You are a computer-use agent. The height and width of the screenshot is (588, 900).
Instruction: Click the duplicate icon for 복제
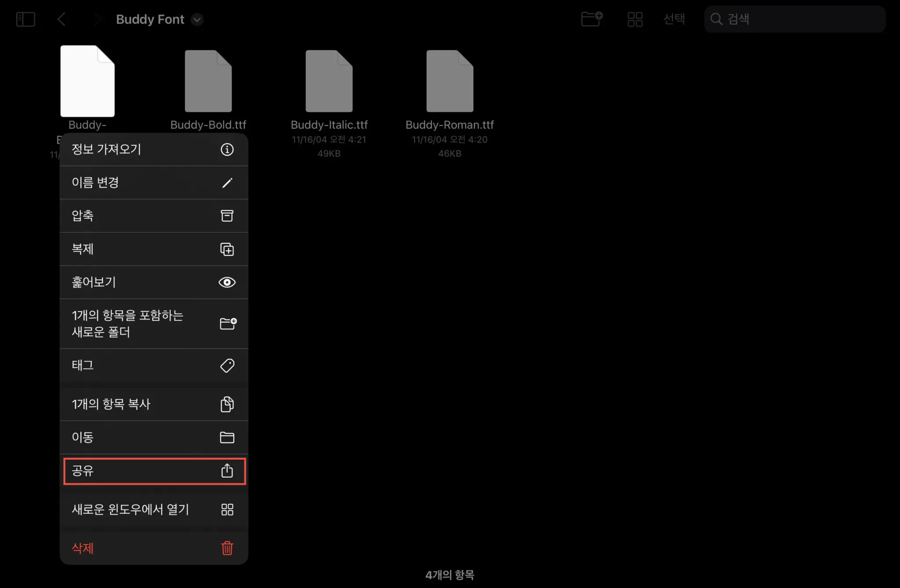click(227, 249)
